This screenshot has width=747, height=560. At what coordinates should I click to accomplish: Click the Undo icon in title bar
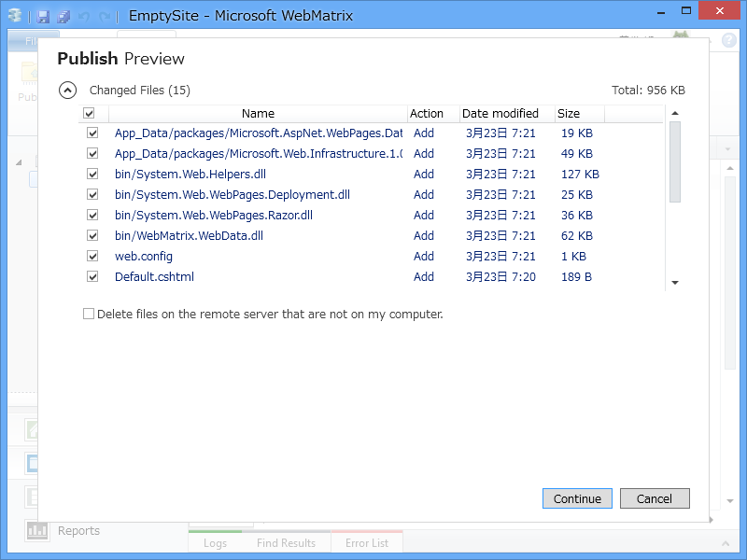pos(84,17)
